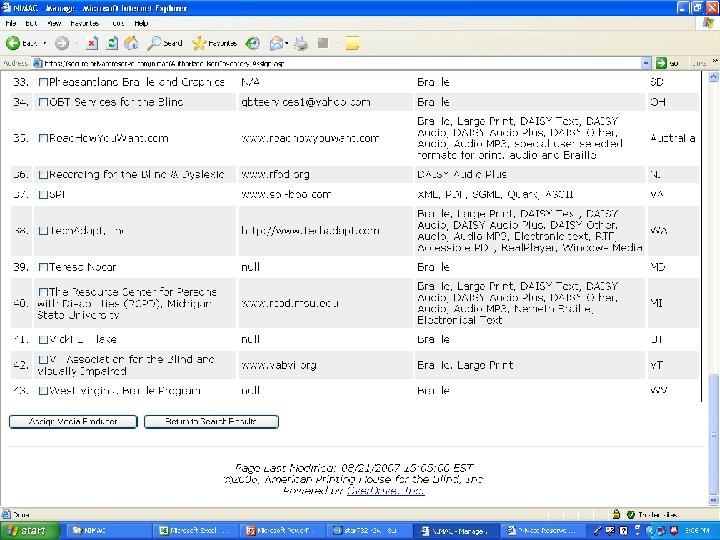Image resolution: width=720 pixels, height=540 pixels.
Task: Click the Page Last Modified date text
Action: pos(354,468)
